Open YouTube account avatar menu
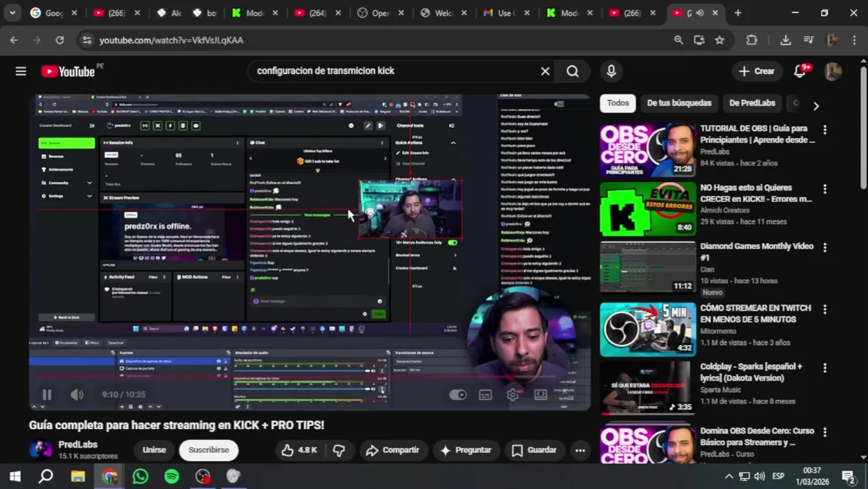This screenshot has width=868, height=489. coord(833,71)
